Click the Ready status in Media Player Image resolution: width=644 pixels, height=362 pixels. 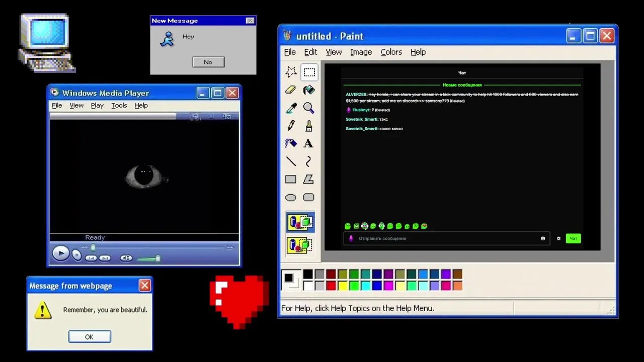95,237
